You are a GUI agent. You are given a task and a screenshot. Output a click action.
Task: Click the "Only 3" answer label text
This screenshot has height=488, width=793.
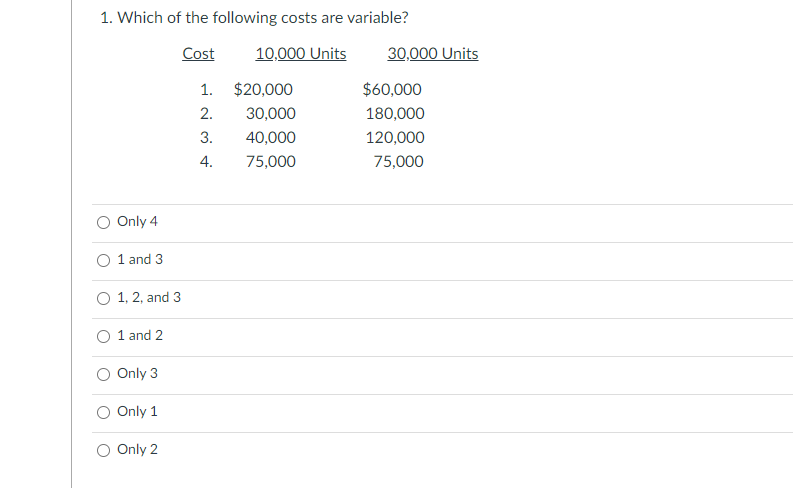(137, 373)
